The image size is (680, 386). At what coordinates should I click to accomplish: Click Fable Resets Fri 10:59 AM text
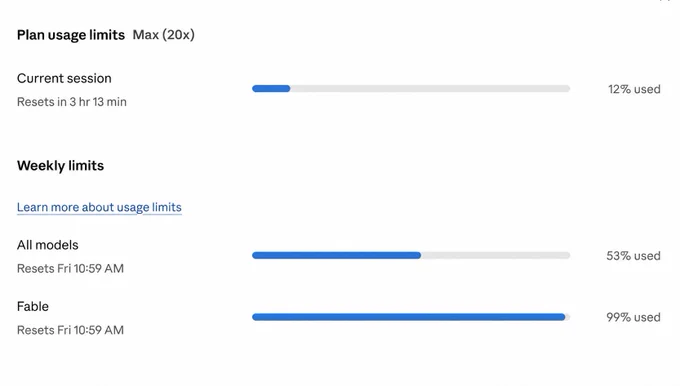70,330
